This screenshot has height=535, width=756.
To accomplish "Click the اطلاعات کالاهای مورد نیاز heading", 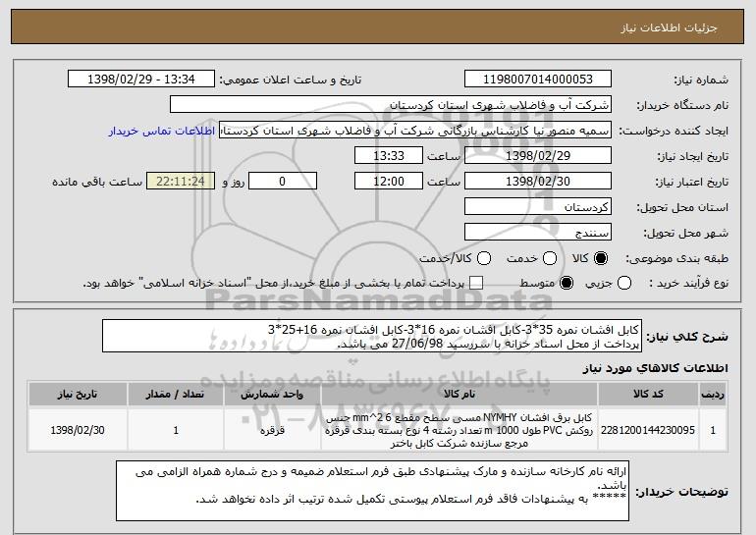I will 655,369.
